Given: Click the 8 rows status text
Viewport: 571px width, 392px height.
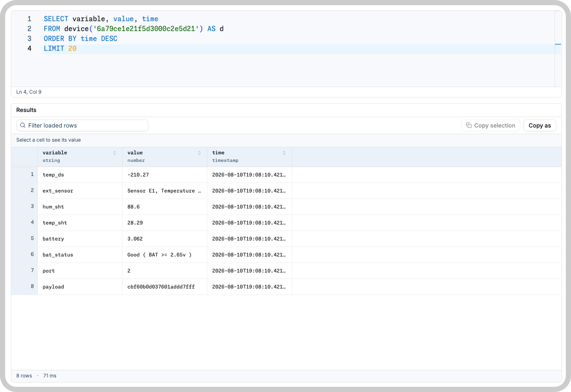Looking at the screenshot, I should pos(24,376).
